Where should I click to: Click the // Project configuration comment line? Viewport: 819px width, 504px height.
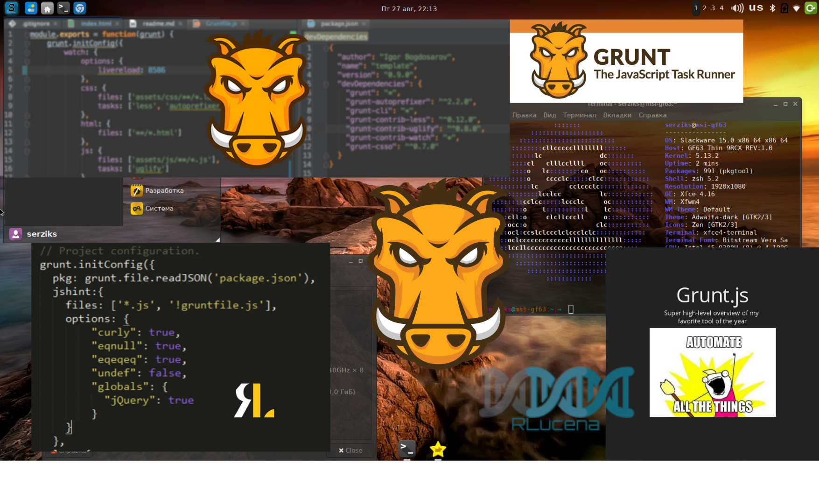click(119, 251)
